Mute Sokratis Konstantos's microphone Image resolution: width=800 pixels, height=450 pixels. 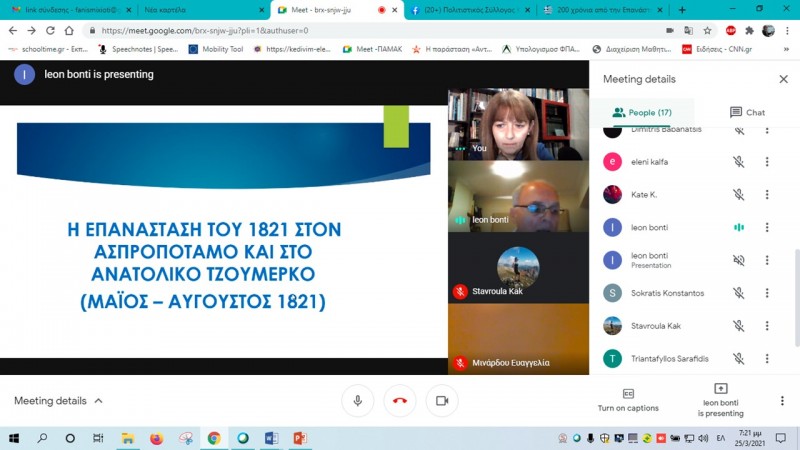(738, 293)
